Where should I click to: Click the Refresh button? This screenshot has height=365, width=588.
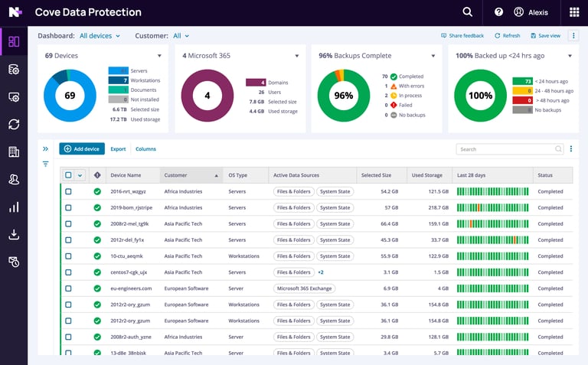[x=508, y=36]
